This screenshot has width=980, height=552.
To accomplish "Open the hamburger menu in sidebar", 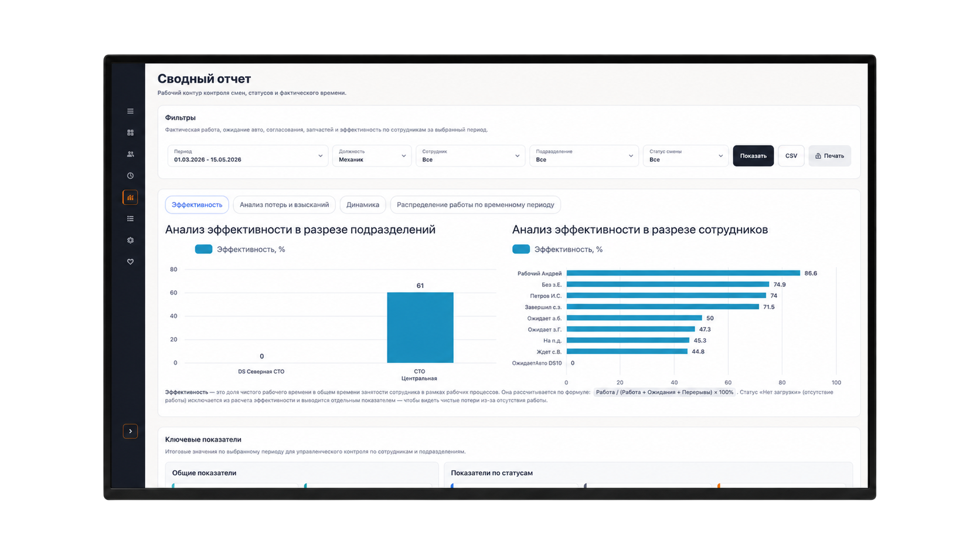I will [x=130, y=111].
